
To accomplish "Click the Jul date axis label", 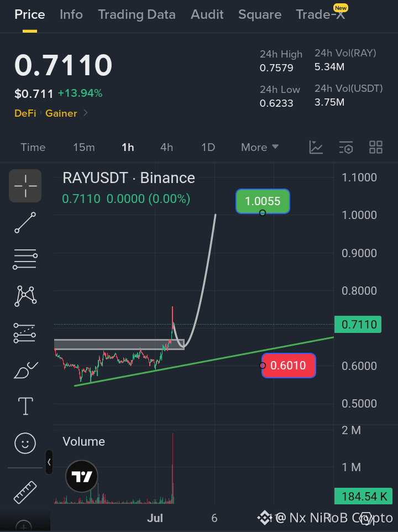I will click(x=155, y=518).
